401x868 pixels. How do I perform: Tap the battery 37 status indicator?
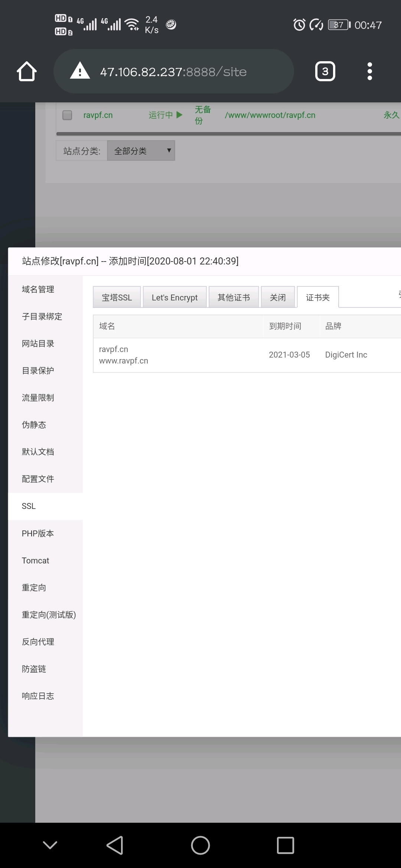point(339,25)
